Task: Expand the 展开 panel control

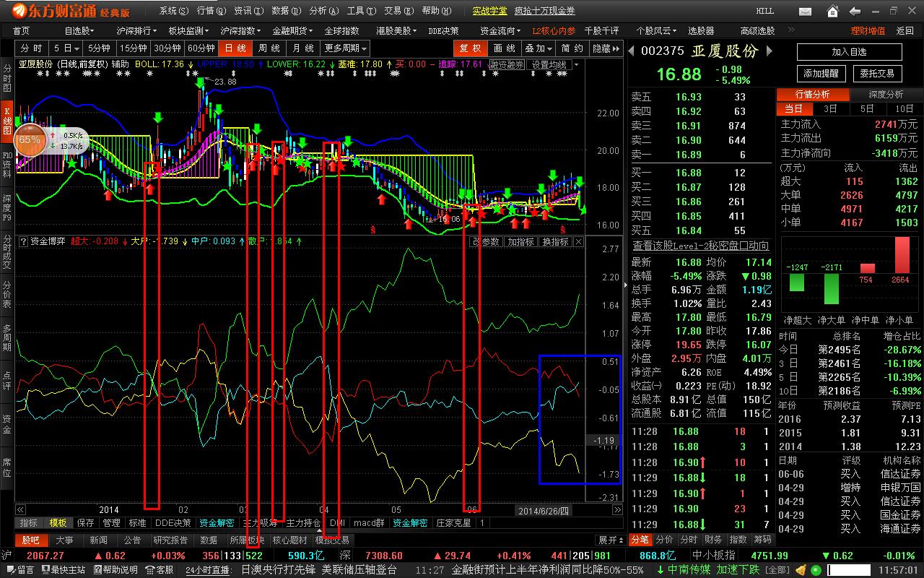Action: click(611, 540)
